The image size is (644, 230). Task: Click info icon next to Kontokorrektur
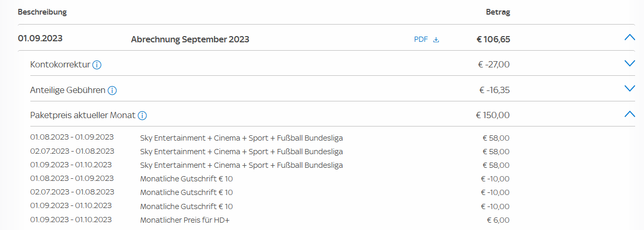point(97,65)
